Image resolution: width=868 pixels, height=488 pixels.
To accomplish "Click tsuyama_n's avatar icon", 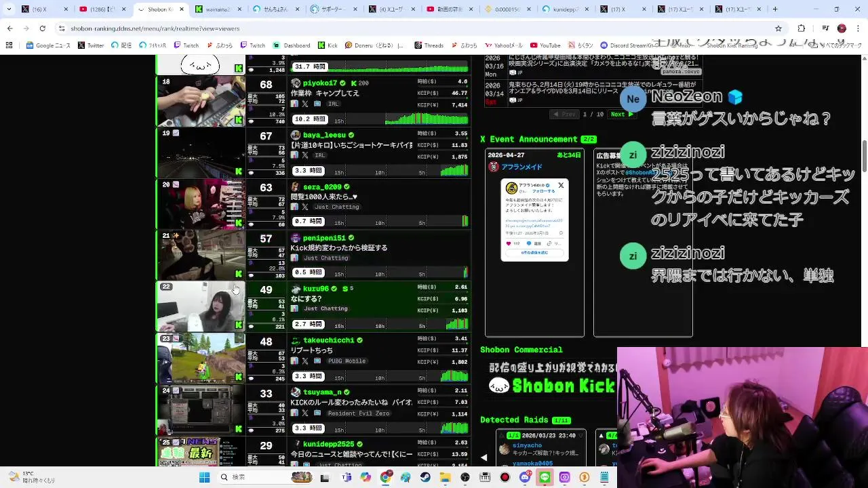I will [x=296, y=392].
